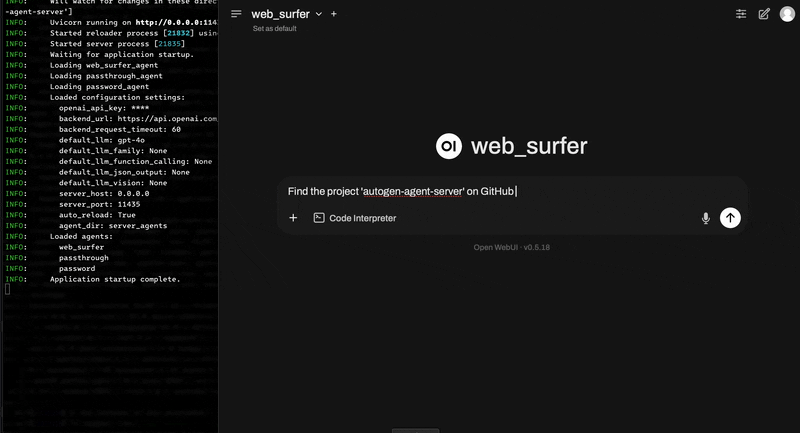Select 'default_llm_family: None' terminal line
800x433 pixels.
(x=113, y=151)
